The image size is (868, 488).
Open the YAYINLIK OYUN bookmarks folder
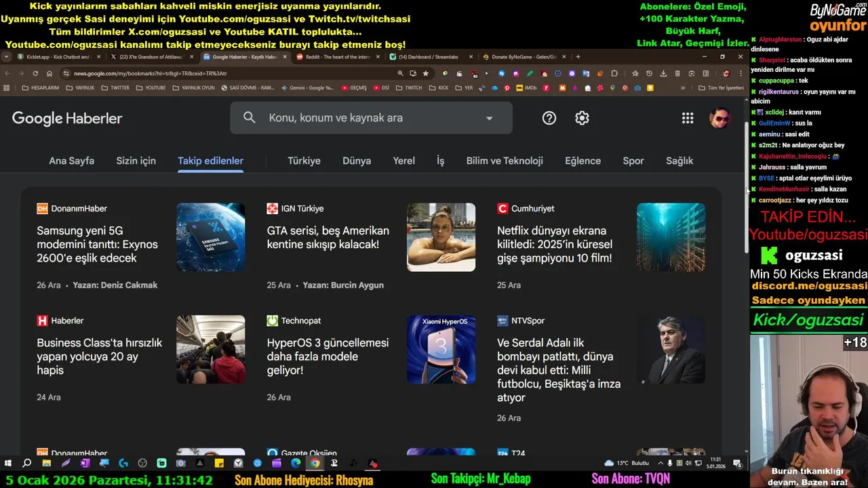193,87
